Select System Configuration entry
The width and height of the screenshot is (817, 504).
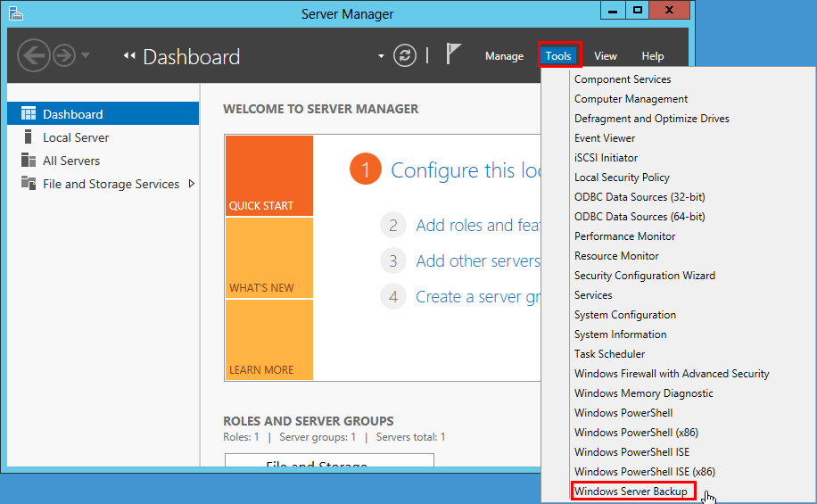pyautogui.click(x=625, y=315)
